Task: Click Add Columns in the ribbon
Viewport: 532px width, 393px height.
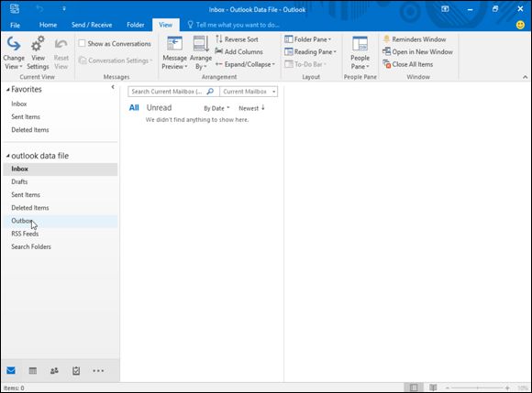Action: 238,52
